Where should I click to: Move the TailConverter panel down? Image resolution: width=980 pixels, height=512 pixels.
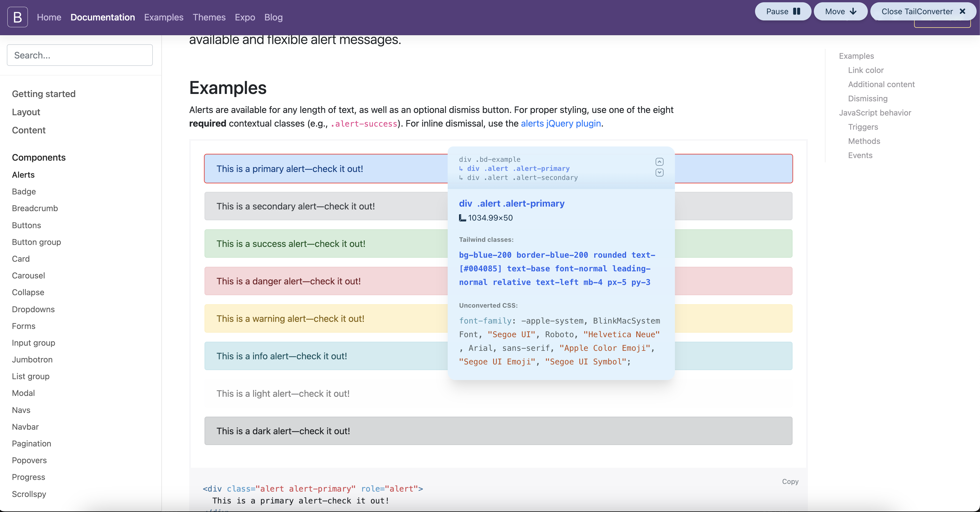(840, 11)
